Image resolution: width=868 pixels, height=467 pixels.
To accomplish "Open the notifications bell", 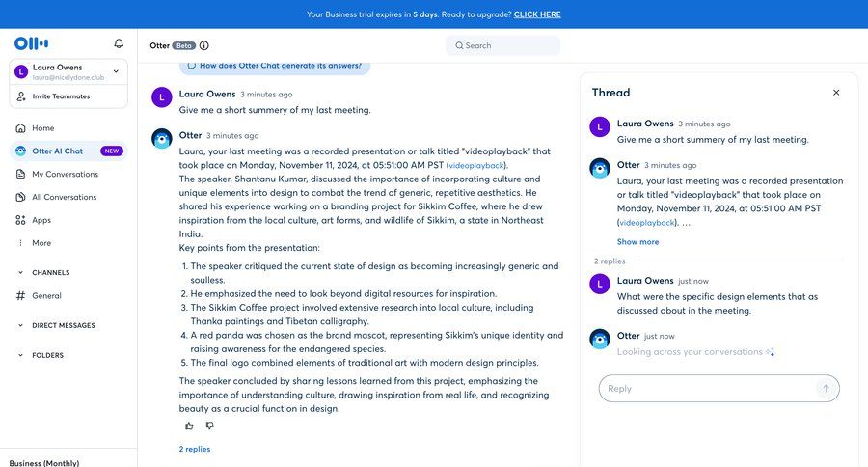I will coord(119,43).
